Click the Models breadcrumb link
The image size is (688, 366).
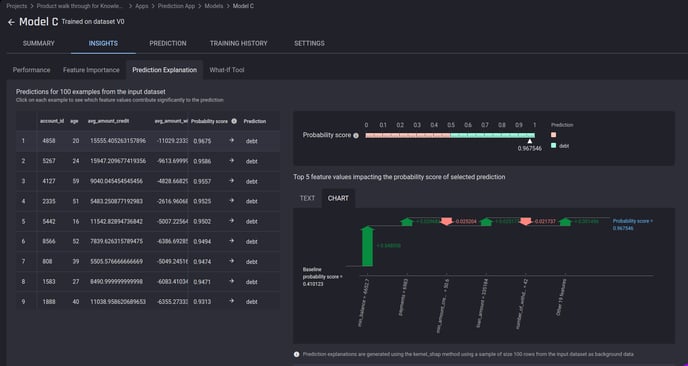pyautogui.click(x=214, y=6)
